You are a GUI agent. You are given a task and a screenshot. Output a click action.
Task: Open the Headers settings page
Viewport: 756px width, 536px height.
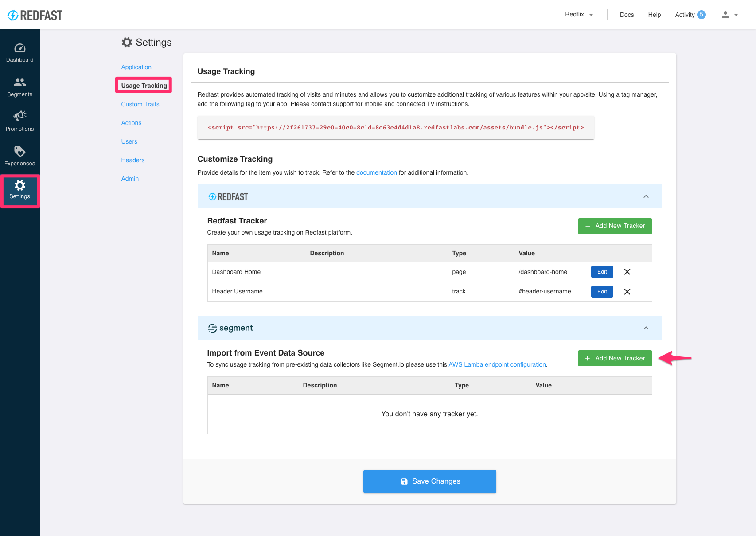click(x=132, y=160)
